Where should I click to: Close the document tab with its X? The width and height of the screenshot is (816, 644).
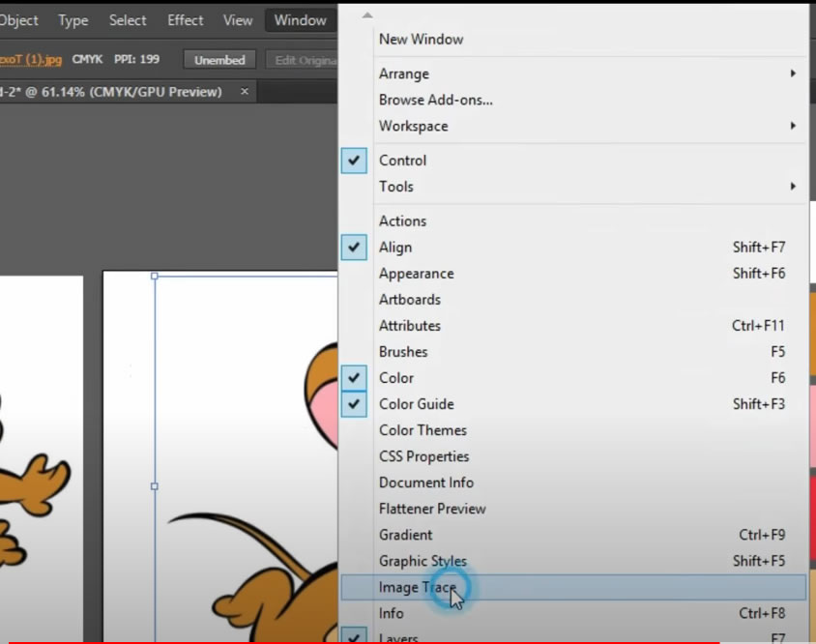(245, 91)
